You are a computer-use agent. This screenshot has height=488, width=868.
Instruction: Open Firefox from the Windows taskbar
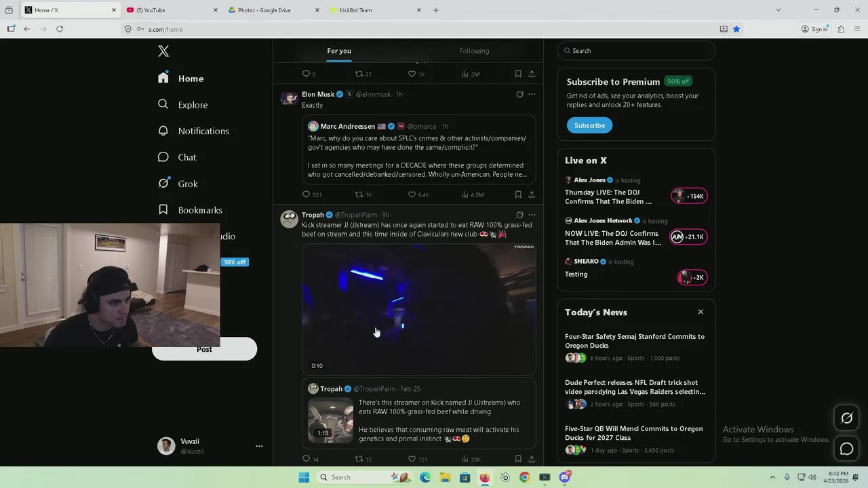485,477
